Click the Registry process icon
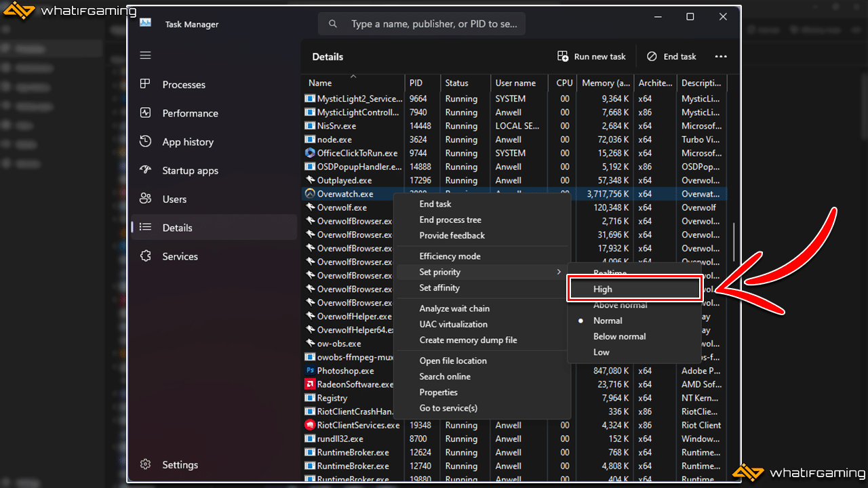This screenshot has width=868, height=488. (x=310, y=398)
